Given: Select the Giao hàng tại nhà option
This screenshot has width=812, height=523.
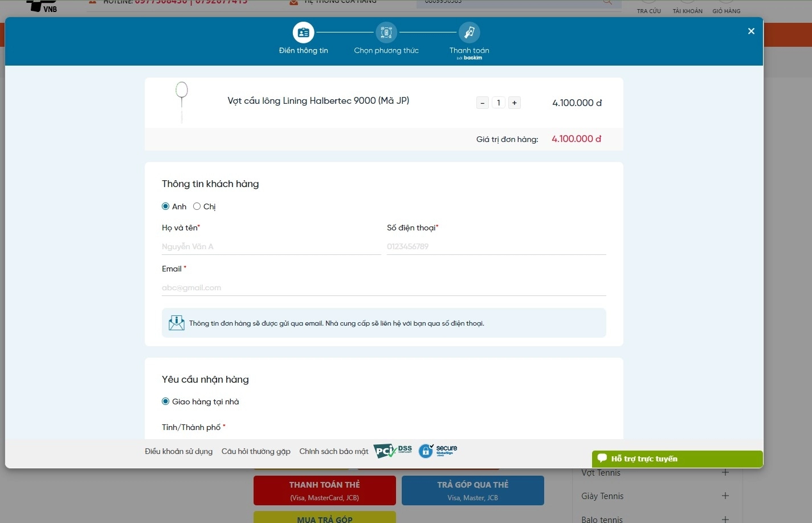Looking at the screenshot, I should click(166, 402).
